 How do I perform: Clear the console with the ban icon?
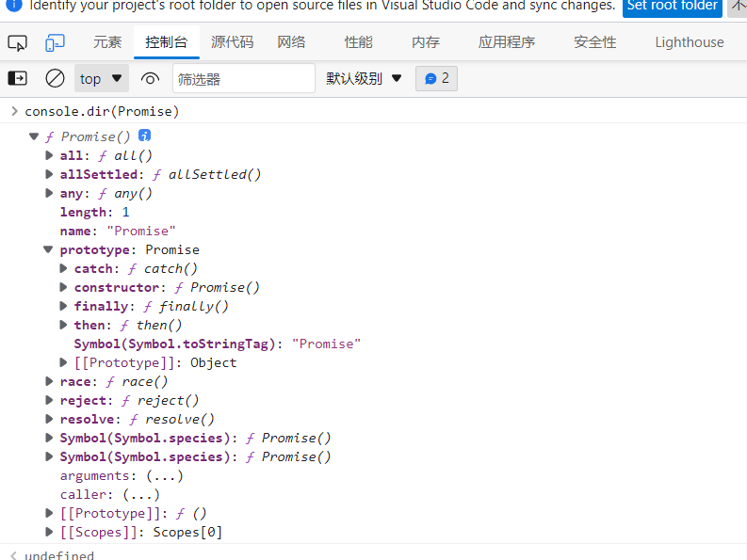point(55,78)
